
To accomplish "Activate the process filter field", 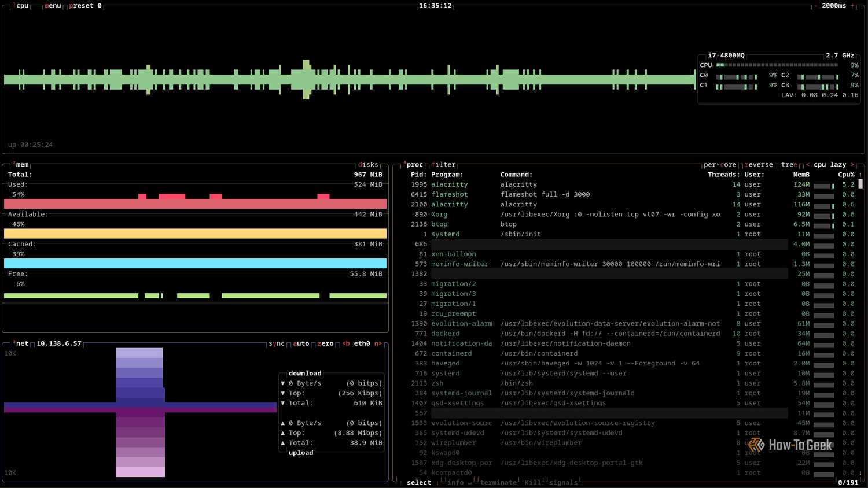I will [x=443, y=165].
